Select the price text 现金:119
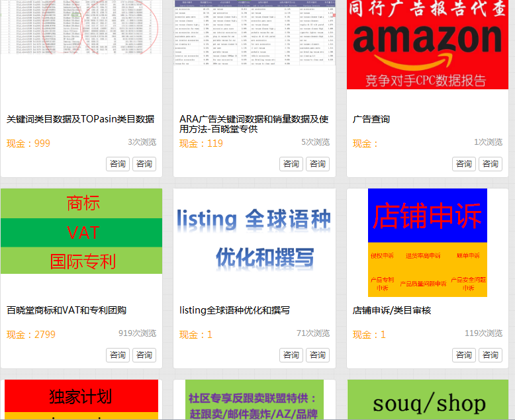This screenshot has height=420, width=515. [x=201, y=144]
